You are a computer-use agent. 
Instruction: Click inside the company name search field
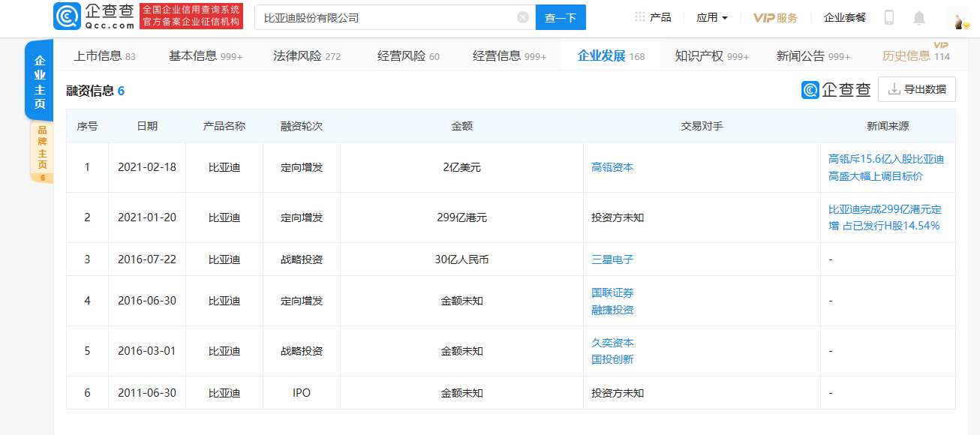tap(360, 16)
